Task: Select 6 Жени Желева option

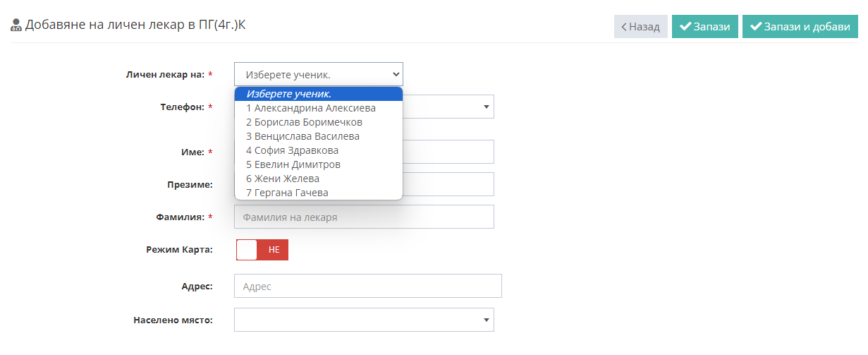Action: (x=282, y=179)
